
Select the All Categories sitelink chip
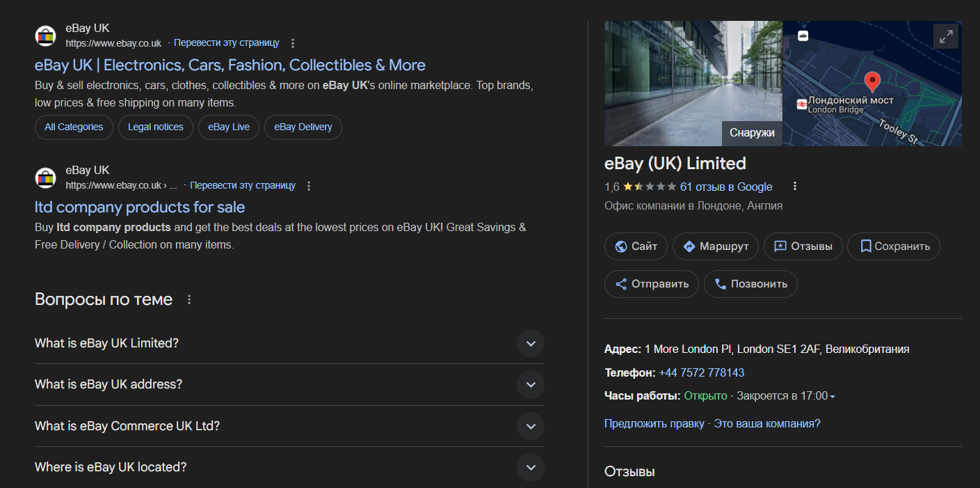click(74, 127)
